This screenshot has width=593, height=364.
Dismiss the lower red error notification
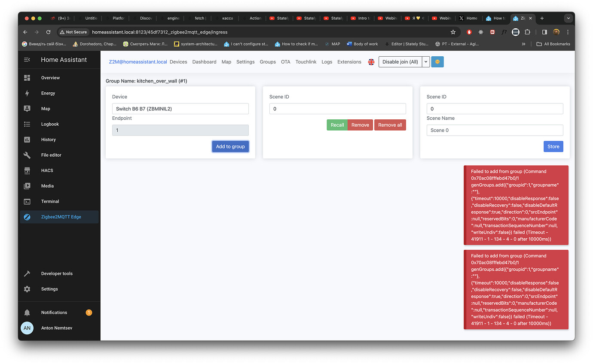coord(516,290)
